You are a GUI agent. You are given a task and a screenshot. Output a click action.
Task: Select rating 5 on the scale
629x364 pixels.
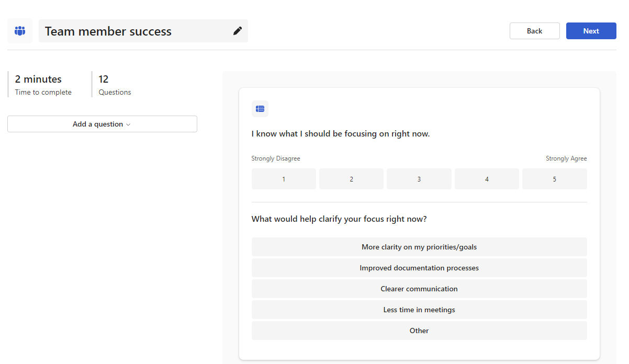[x=555, y=179]
